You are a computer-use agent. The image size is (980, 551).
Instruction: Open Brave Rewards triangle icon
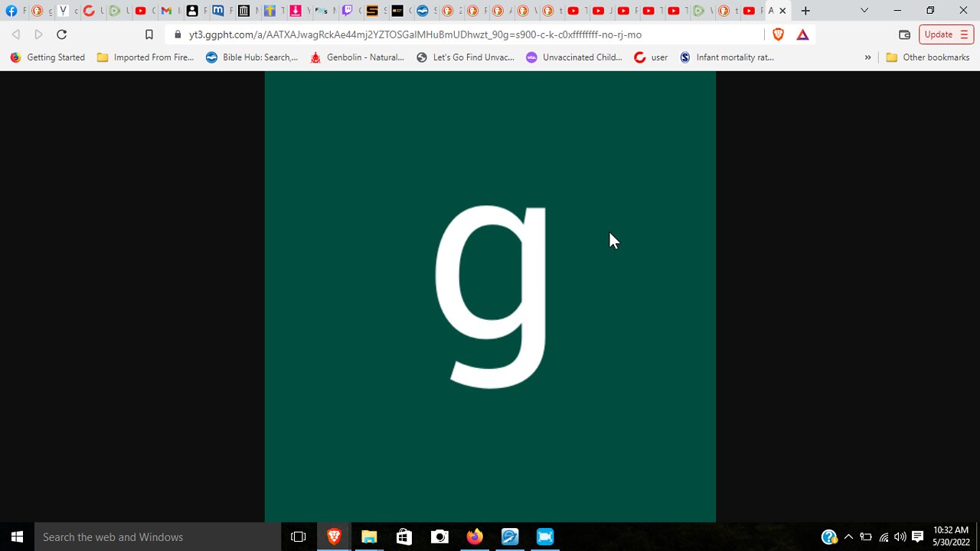point(802,34)
